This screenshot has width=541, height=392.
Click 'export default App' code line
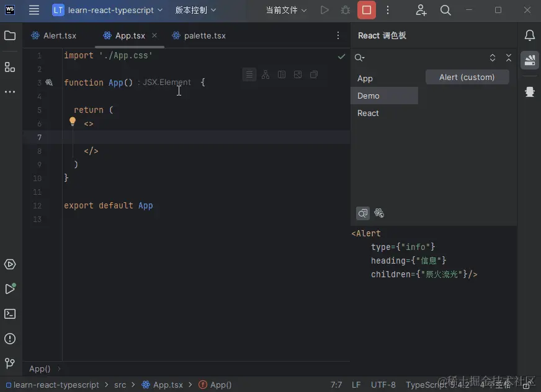coord(109,205)
